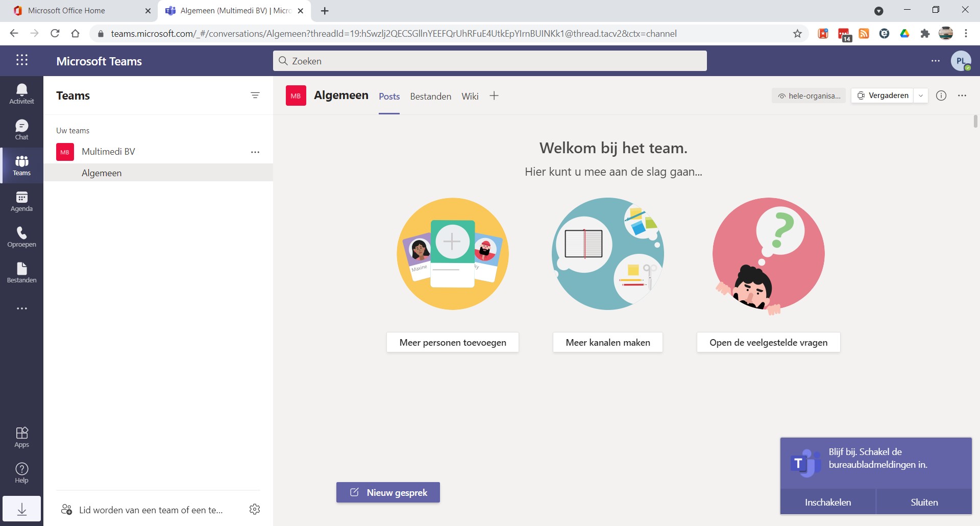Start a Nieuw gesprek
The image size is (980, 526).
coord(388,492)
